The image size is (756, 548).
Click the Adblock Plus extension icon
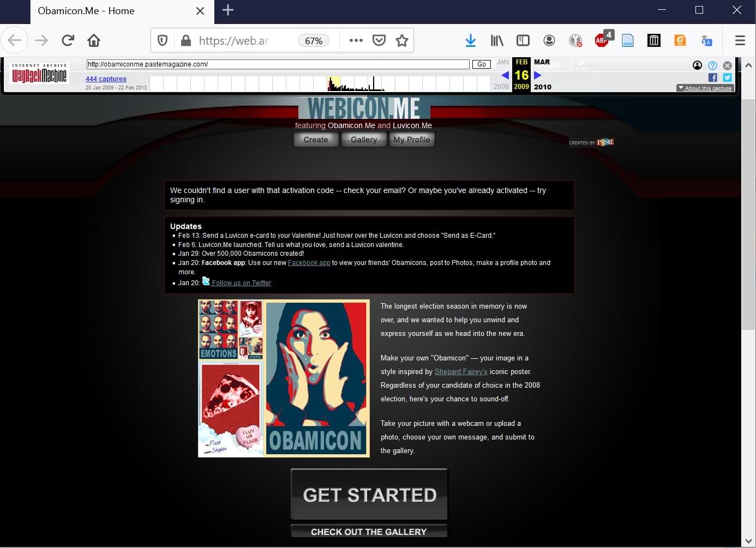[x=603, y=39]
